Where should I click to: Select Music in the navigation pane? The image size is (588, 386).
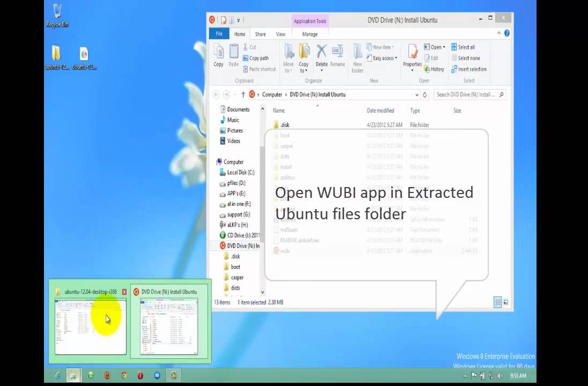(x=230, y=120)
